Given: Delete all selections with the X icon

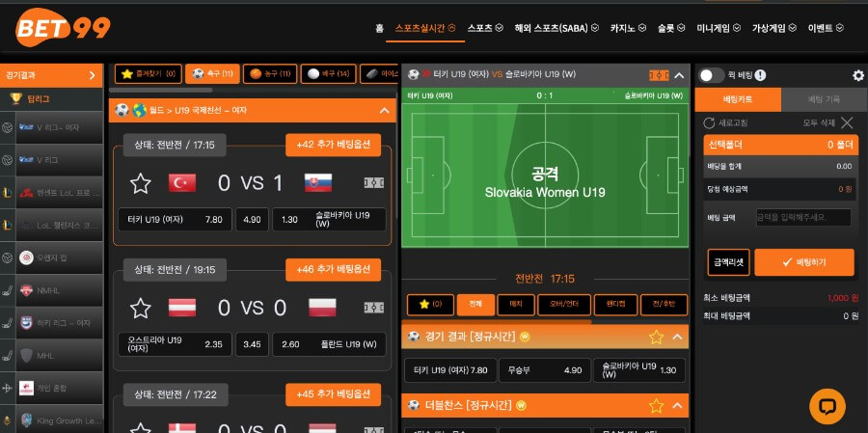Looking at the screenshot, I should [x=847, y=122].
